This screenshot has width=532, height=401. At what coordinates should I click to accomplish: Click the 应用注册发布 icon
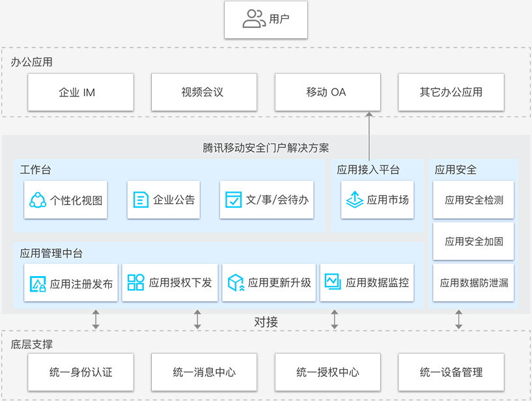(38, 283)
